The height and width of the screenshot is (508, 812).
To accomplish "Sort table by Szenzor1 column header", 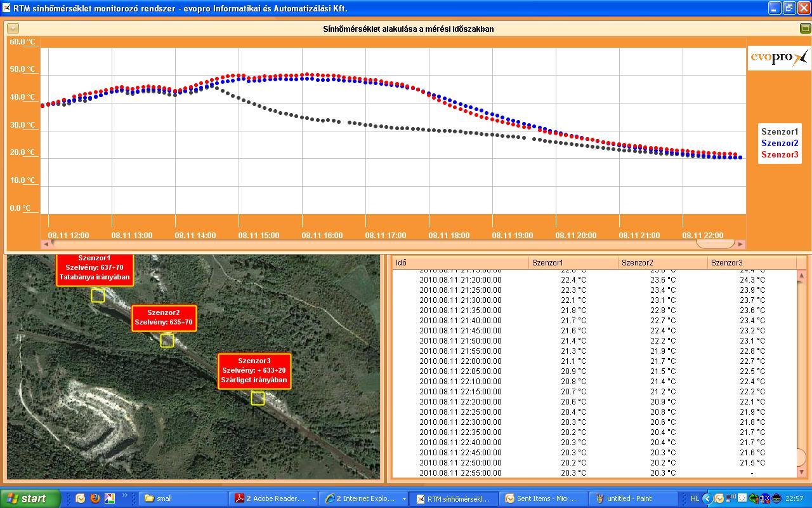I will [x=573, y=263].
